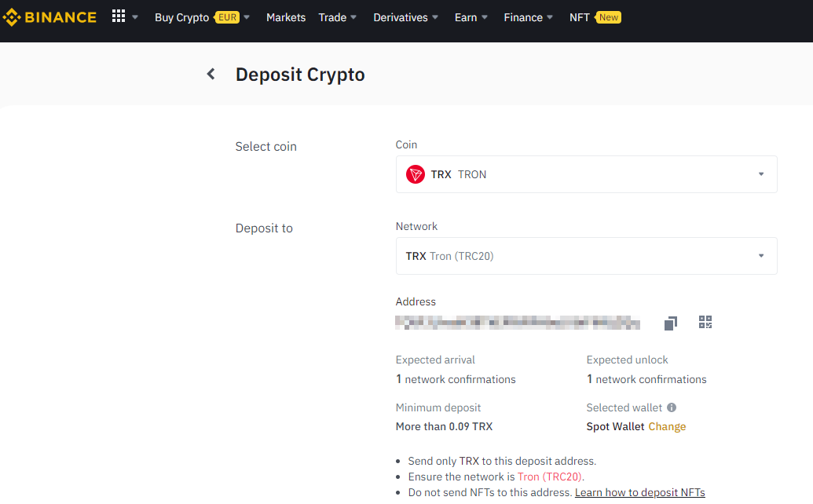Open the Network selection dropdown
Image resolution: width=813 pixels, height=504 pixels.
587,256
